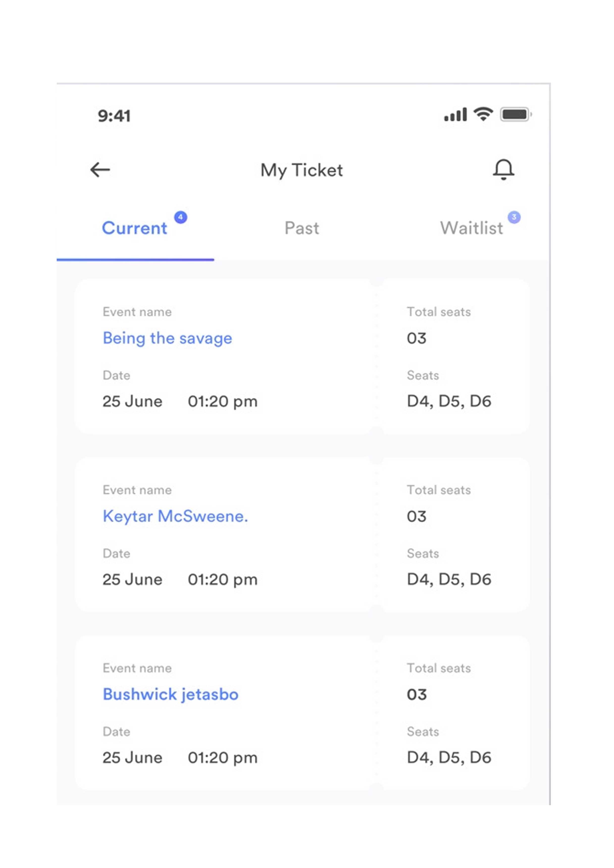Viewport: 614px width, 868px height.
Task: Tap the back arrow icon
Action: (x=100, y=170)
